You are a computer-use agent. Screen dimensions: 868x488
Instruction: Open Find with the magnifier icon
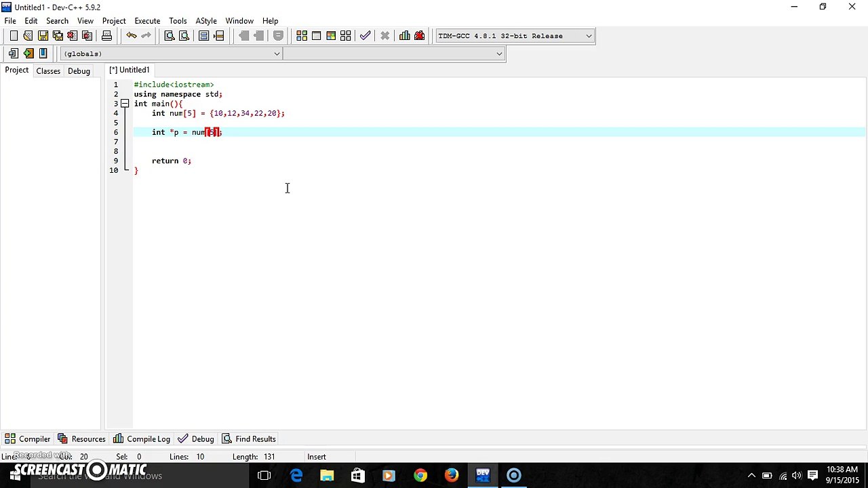coord(170,36)
